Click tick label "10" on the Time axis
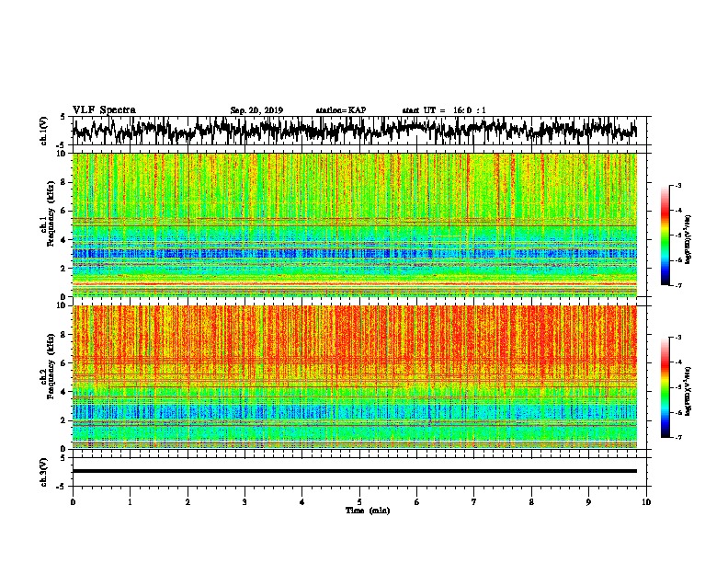 pos(646,502)
